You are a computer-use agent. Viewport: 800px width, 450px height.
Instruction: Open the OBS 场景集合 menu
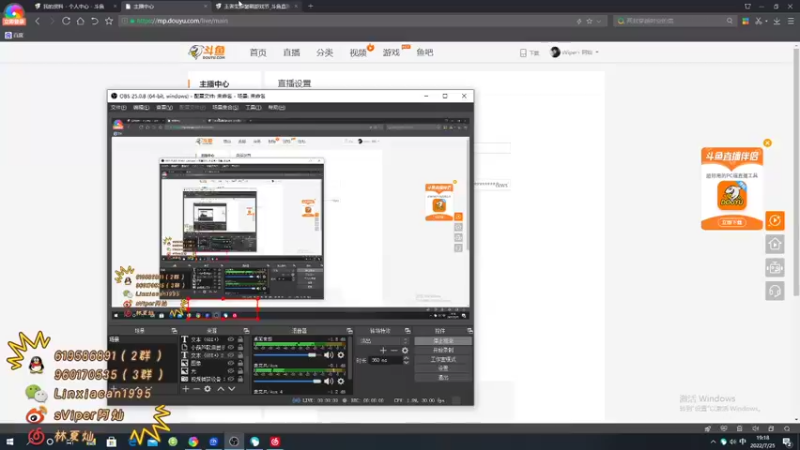click(225, 108)
